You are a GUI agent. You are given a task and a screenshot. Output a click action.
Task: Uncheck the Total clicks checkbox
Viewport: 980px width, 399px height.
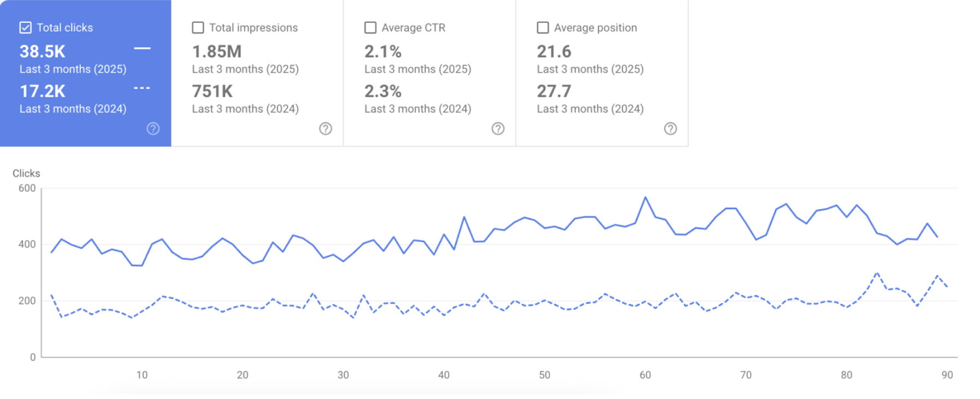click(26, 28)
